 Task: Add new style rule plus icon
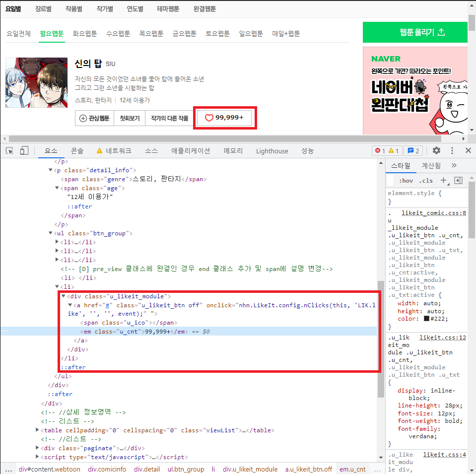(444, 180)
